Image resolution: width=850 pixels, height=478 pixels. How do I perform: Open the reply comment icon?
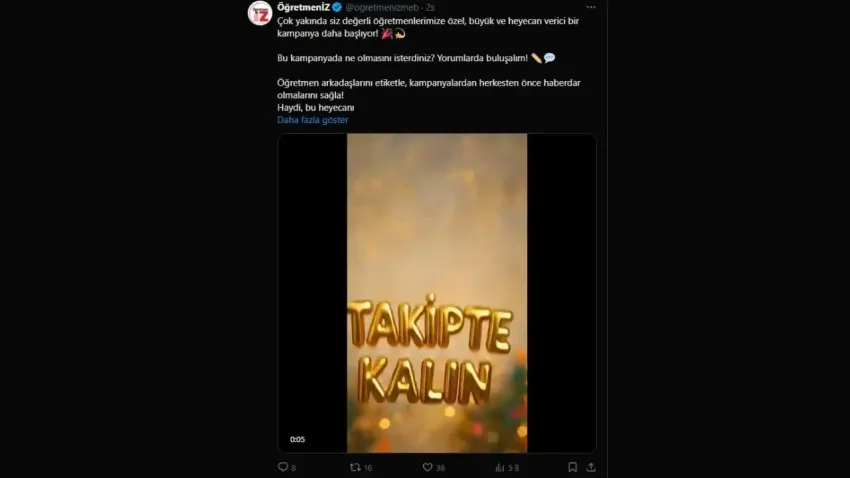(282, 467)
